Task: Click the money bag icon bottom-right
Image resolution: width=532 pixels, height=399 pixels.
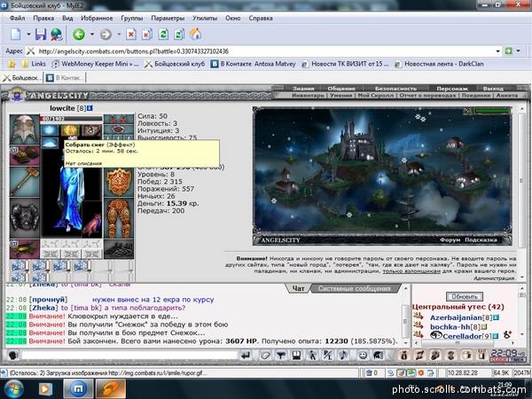Action: coord(404,356)
